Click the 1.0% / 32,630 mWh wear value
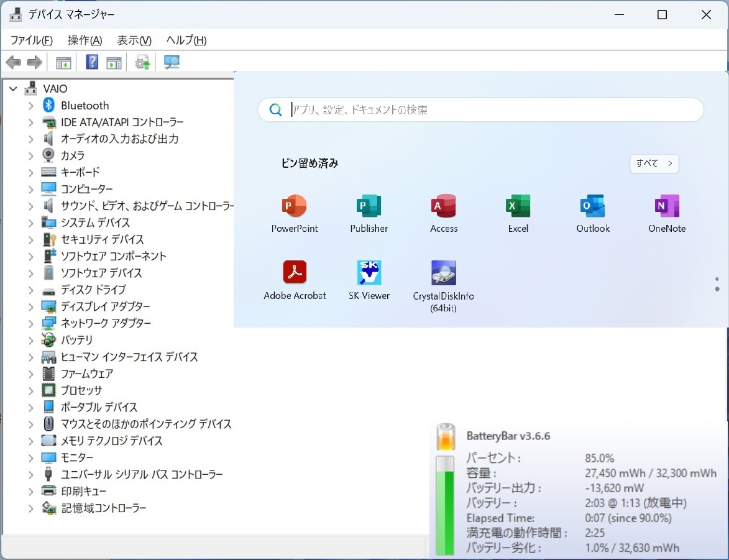This screenshot has height=560, width=729. click(632, 548)
